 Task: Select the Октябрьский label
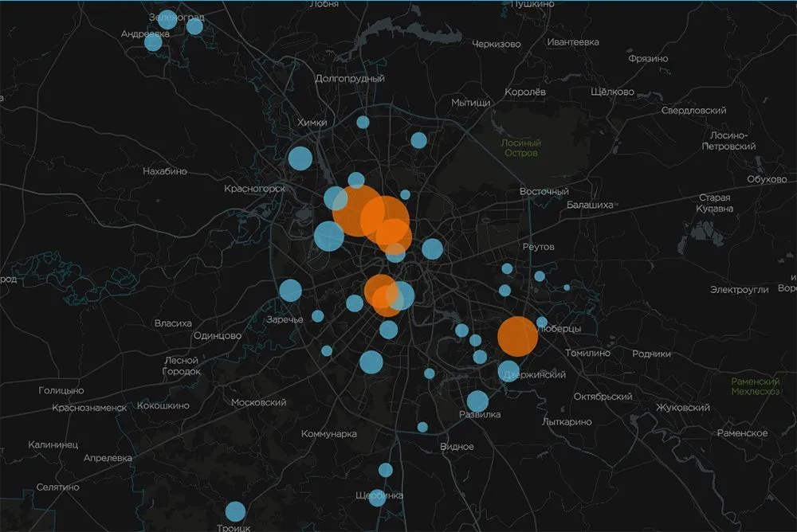pyautogui.click(x=603, y=397)
